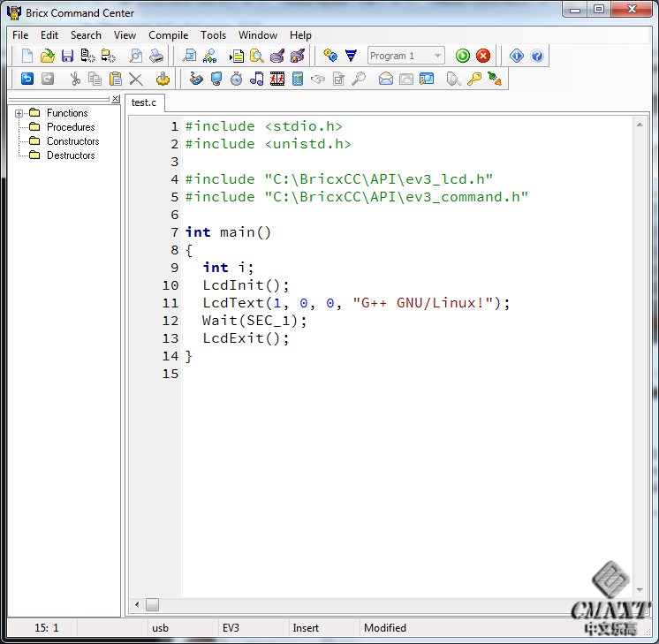
Task: Paste from the clipboard with the paste icon
Action: pyautogui.click(x=115, y=79)
